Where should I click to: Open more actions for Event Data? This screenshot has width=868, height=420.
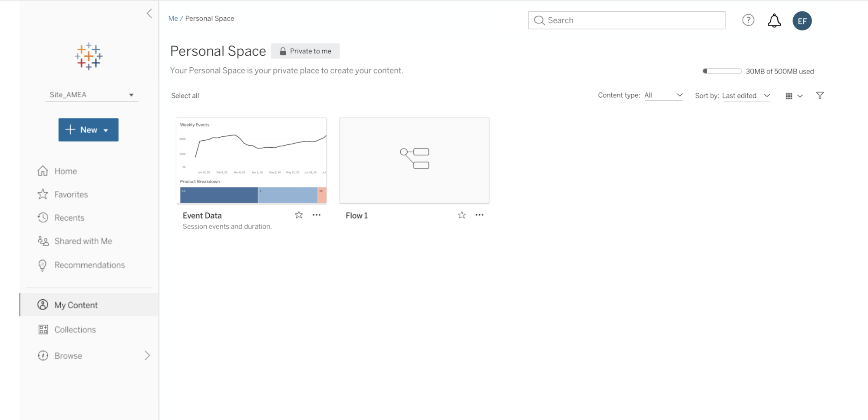coord(317,215)
